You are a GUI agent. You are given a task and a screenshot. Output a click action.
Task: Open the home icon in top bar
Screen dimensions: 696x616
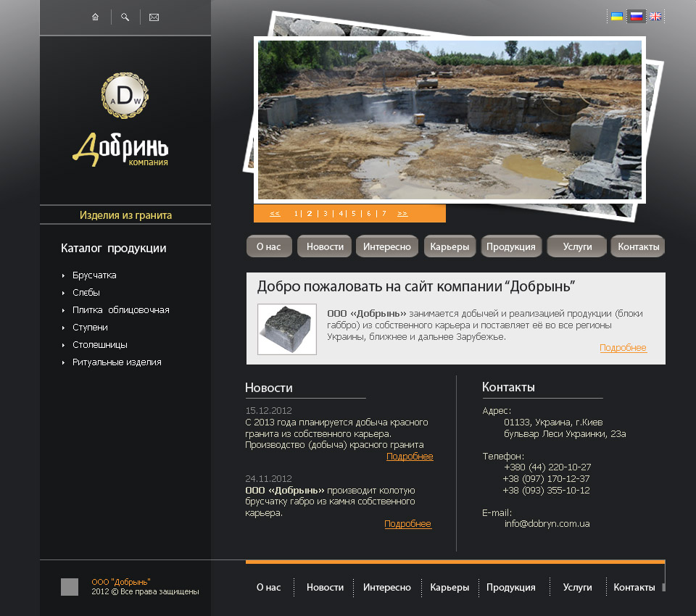[96, 17]
